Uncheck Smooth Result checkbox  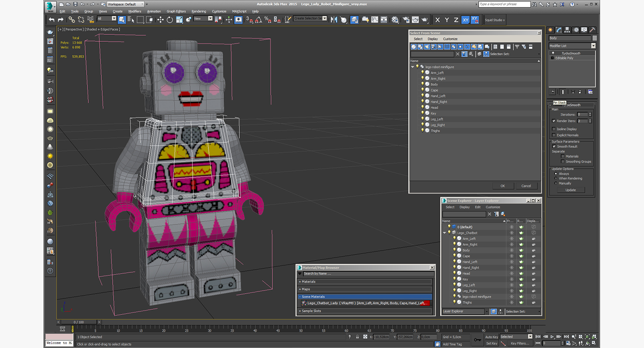click(x=554, y=146)
